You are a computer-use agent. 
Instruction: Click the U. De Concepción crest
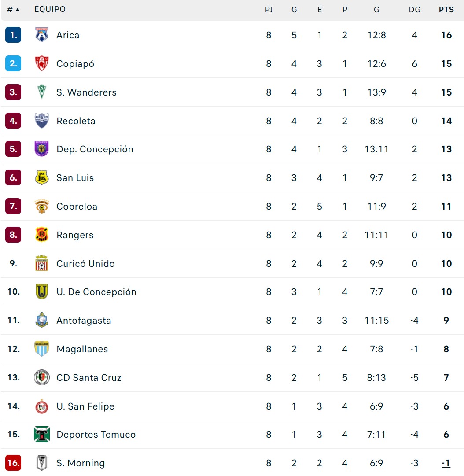[x=41, y=292]
